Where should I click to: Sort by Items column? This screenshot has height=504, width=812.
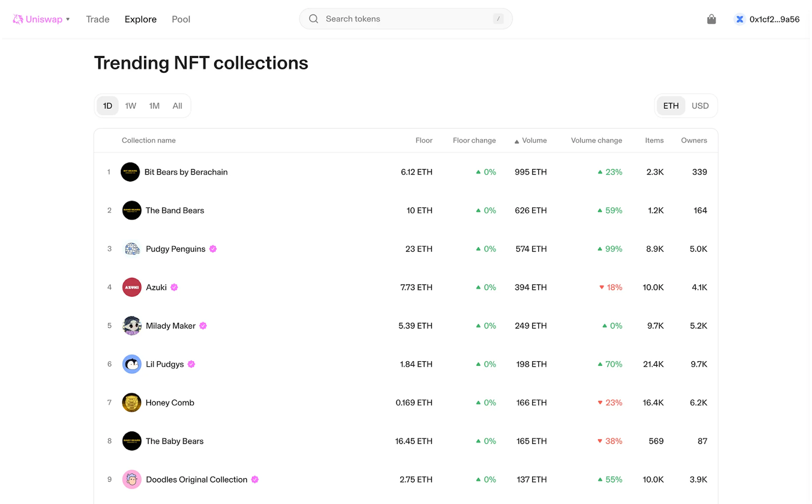tap(654, 140)
